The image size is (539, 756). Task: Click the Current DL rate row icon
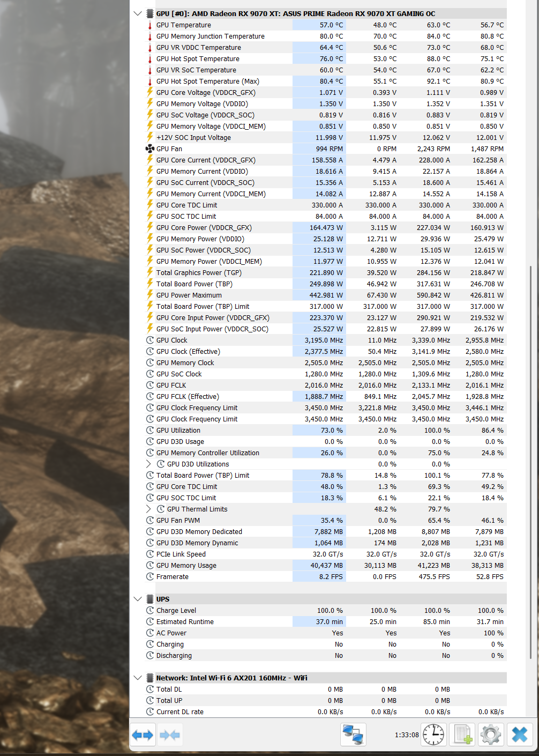click(150, 711)
